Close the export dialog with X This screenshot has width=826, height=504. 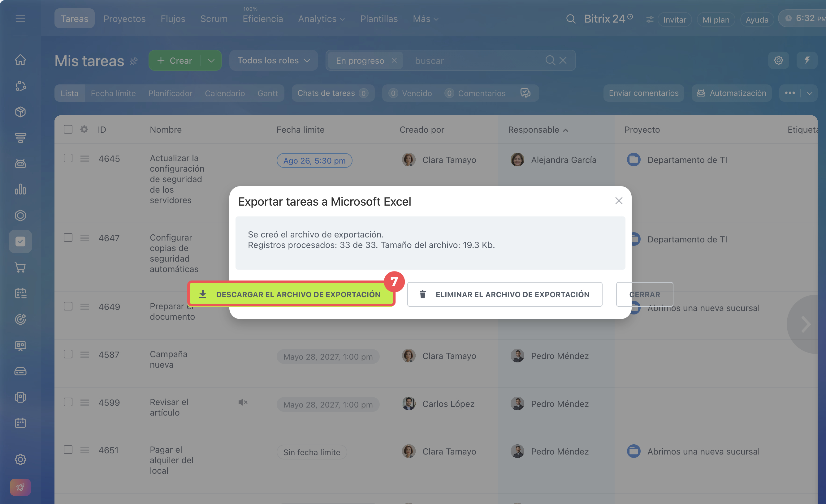(619, 201)
